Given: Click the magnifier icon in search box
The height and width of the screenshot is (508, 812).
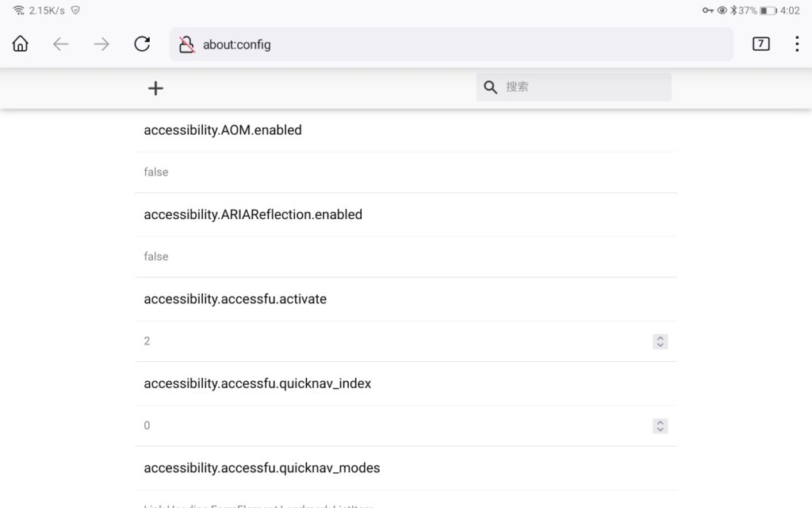Looking at the screenshot, I should (x=491, y=87).
